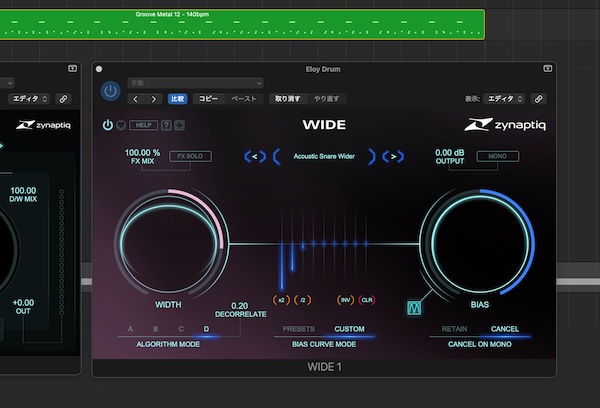Click the plus icon next to the question mark

(179, 125)
